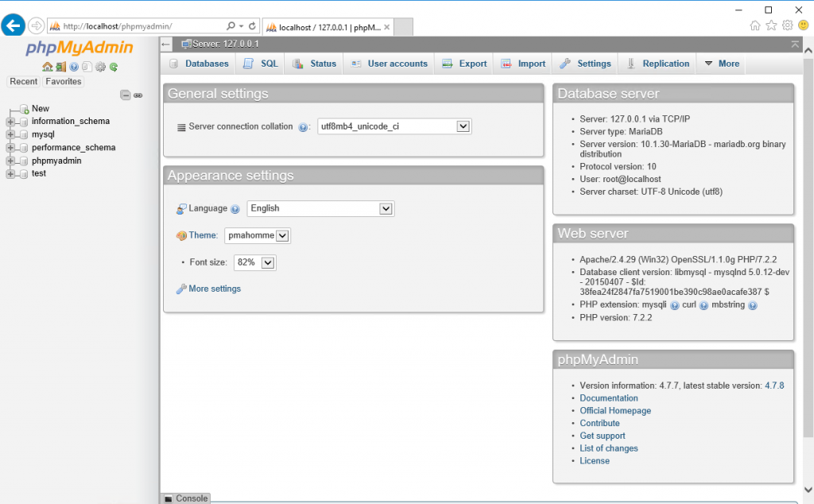The width and height of the screenshot is (814, 504).
Task: Open browser favorites star icon
Action: pos(771,25)
